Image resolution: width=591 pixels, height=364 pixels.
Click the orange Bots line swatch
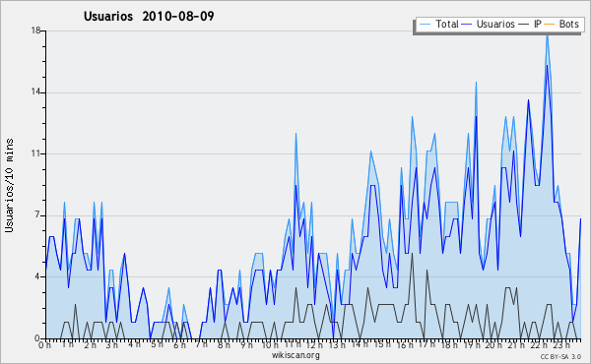coord(550,25)
